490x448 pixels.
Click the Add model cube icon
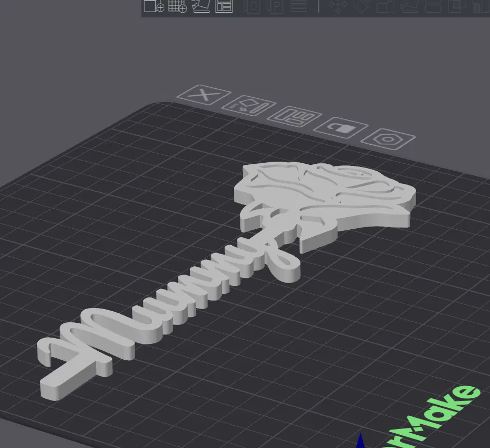click(x=154, y=6)
